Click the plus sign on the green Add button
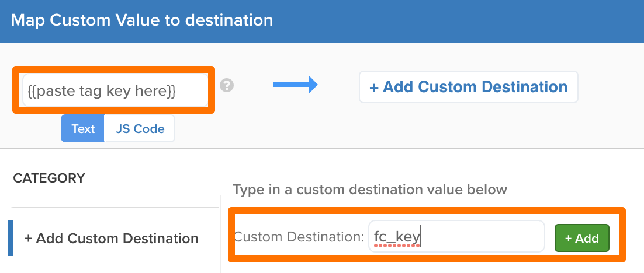The width and height of the screenshot is (644, 273). [x=568, y=238]
